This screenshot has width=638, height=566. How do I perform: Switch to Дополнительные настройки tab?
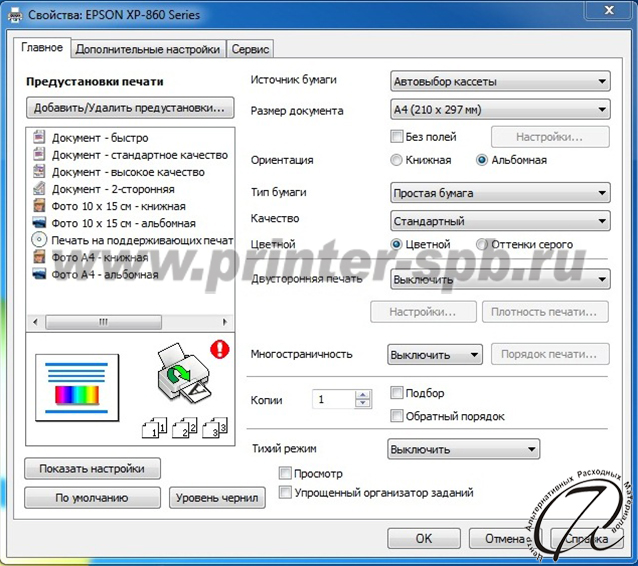point(148,49)
